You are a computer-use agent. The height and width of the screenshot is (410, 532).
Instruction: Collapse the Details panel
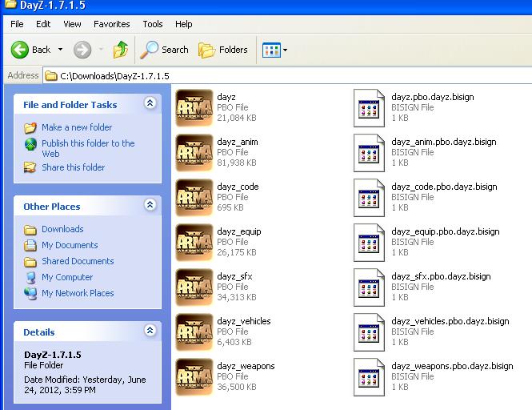150,331
